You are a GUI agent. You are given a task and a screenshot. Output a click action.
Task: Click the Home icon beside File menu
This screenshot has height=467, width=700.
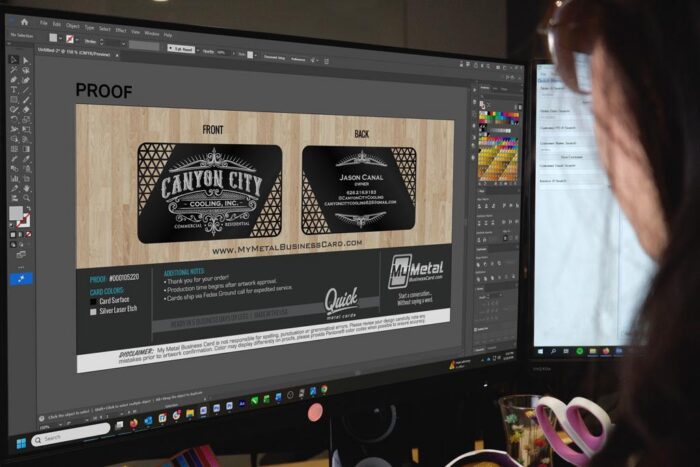pos(25,22)
